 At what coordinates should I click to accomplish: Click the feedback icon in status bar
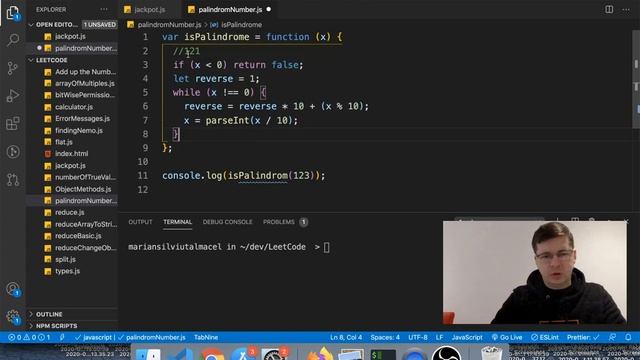[612, 337]
